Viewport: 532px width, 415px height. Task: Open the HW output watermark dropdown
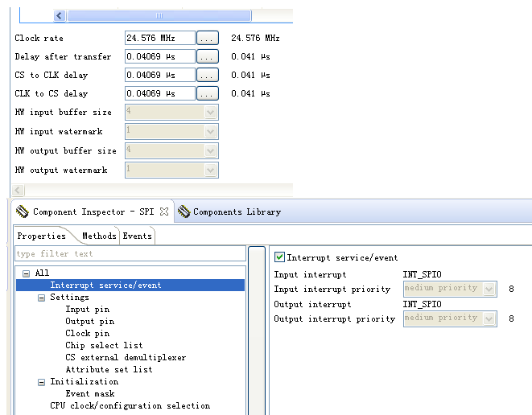(x=210, y=170)
